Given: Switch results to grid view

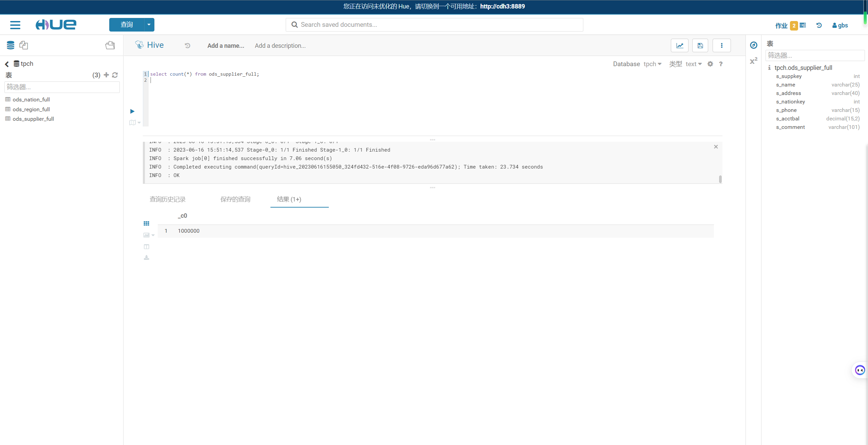Looking at the screenshot, I should point(147,224).
